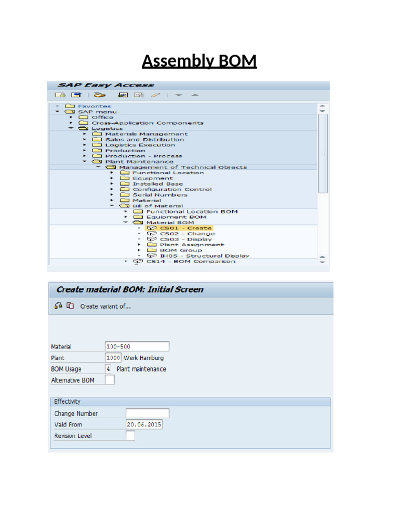This screenshot has width=399, height=532.
Task: Click the Plant maintenance usage description
Action: pos(141,369)
